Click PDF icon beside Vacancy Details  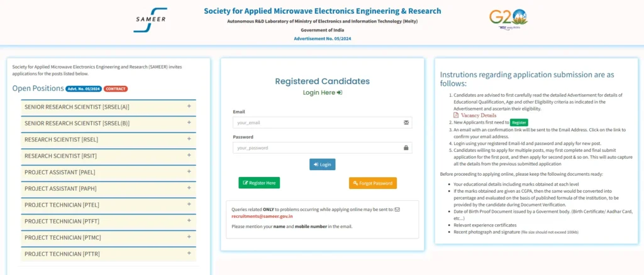(456, 116)
